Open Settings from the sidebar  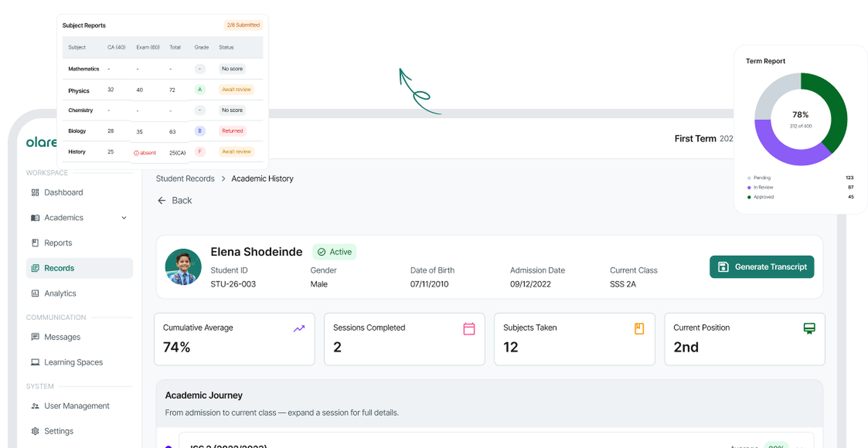(80, 431)
